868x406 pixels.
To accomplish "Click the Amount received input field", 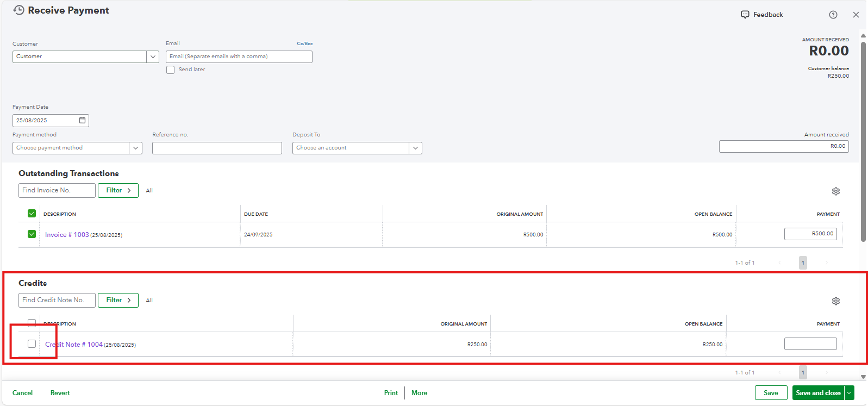I will point(784,146).
